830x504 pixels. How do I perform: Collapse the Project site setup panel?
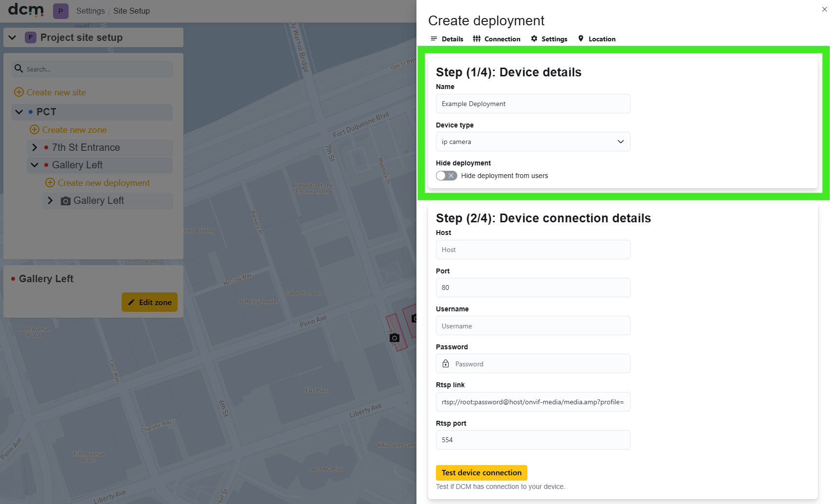pyautogui.click(x=13, y=37)
